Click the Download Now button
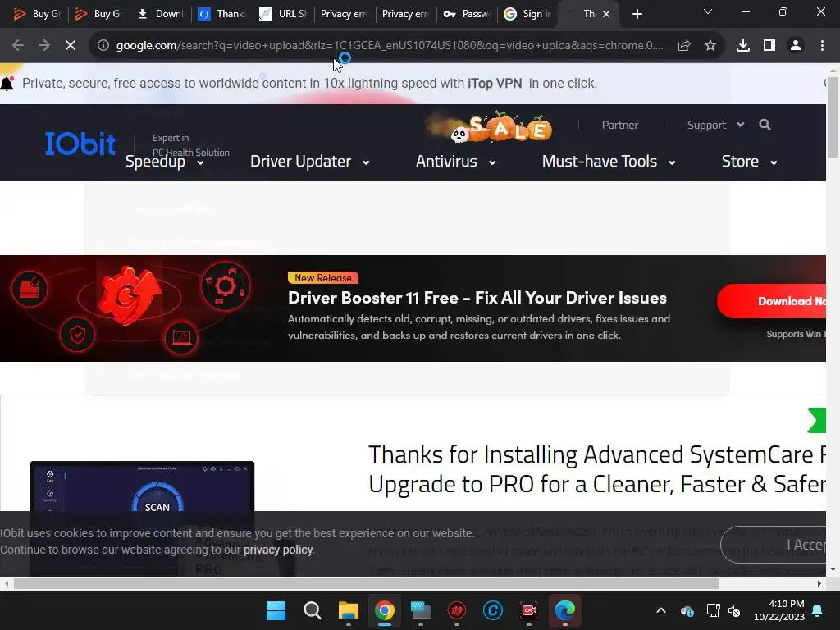Viewport: 840px width, 630px height. pos(772,301)
